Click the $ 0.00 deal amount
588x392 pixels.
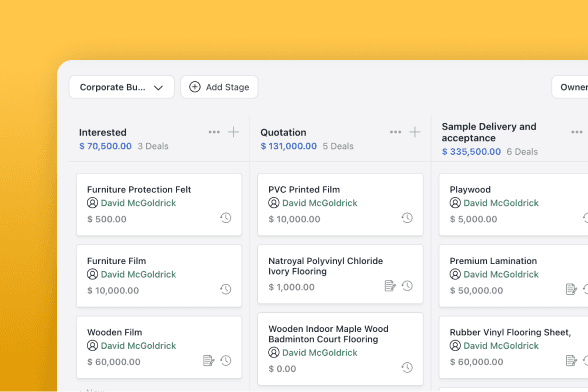[282, 369]
